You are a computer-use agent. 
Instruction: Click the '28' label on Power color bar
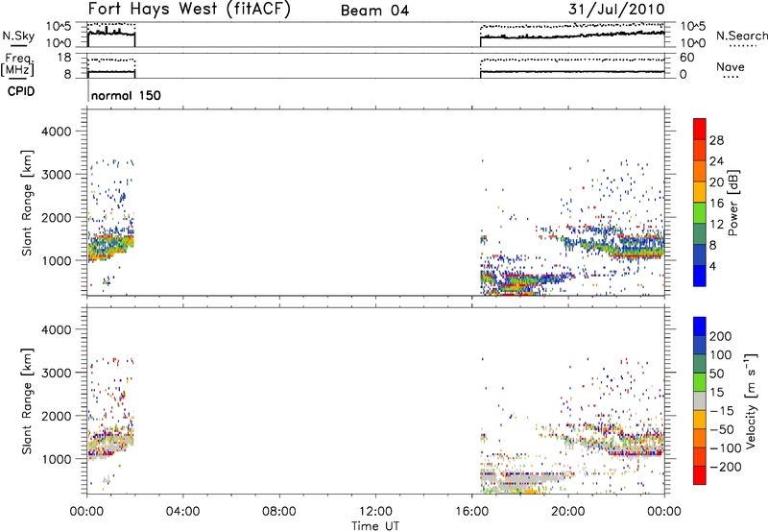[x=716, y=140]
